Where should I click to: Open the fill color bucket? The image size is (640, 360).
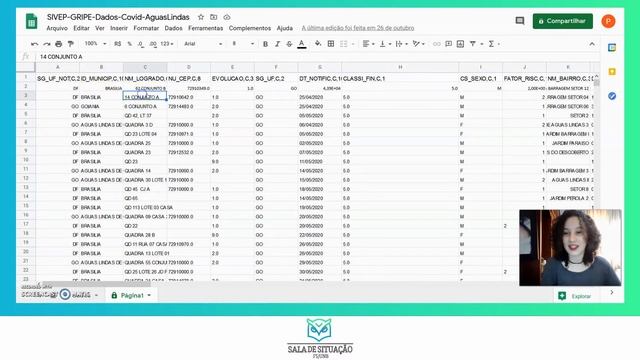pos(318,44)
